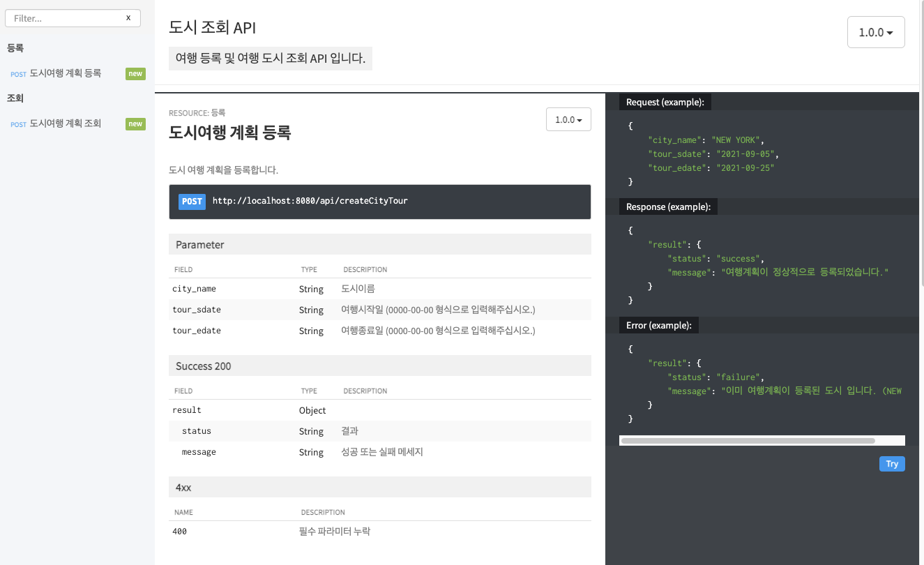Viewport: 924px width, 565px height.
Task: Click the Object type of result
Action: [x=312, y=410]
